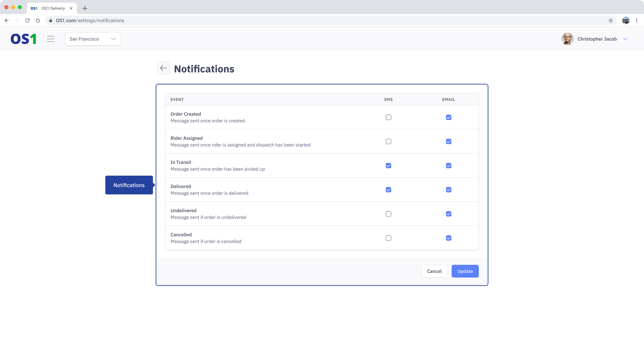
Task: Click the browser address bar URL
Action: [x=90, y=20]
